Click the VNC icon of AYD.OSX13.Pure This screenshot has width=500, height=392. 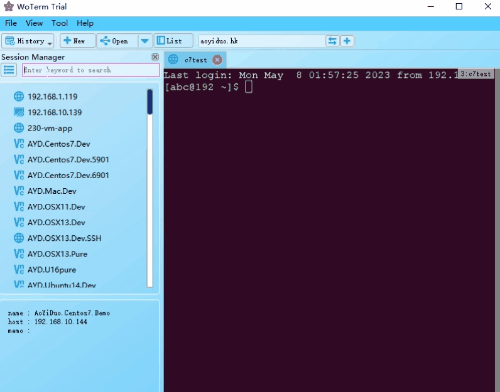click(x=19, y=254)
